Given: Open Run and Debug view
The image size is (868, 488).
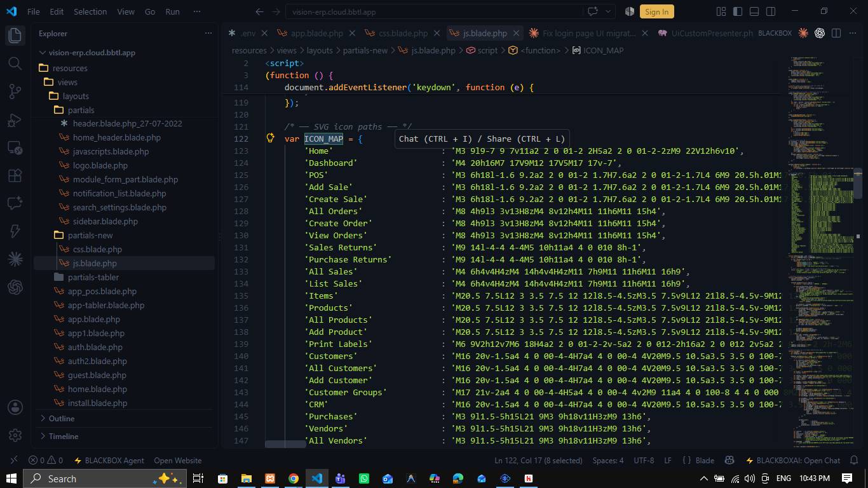Looking at the screenshot, I should pos(15,120).
